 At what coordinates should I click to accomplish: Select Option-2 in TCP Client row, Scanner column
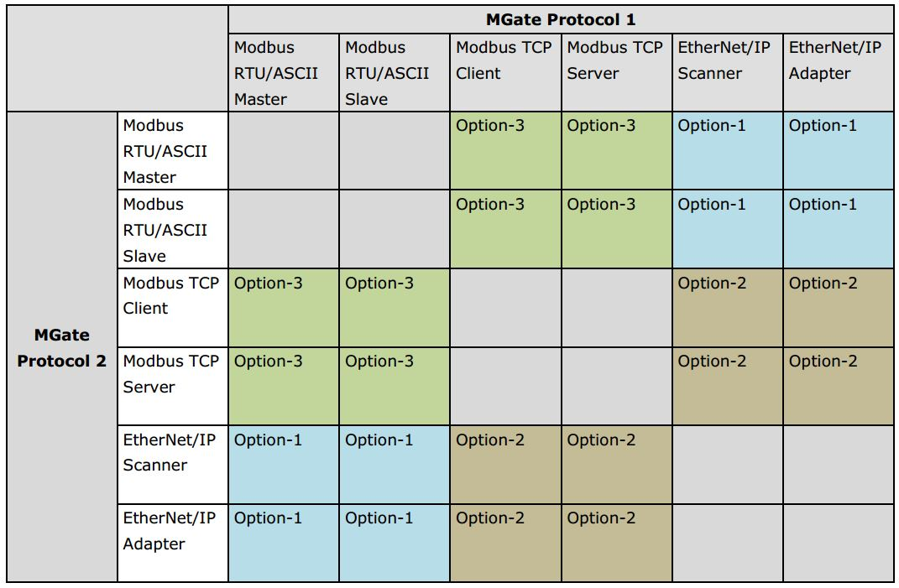click(712, 284)
